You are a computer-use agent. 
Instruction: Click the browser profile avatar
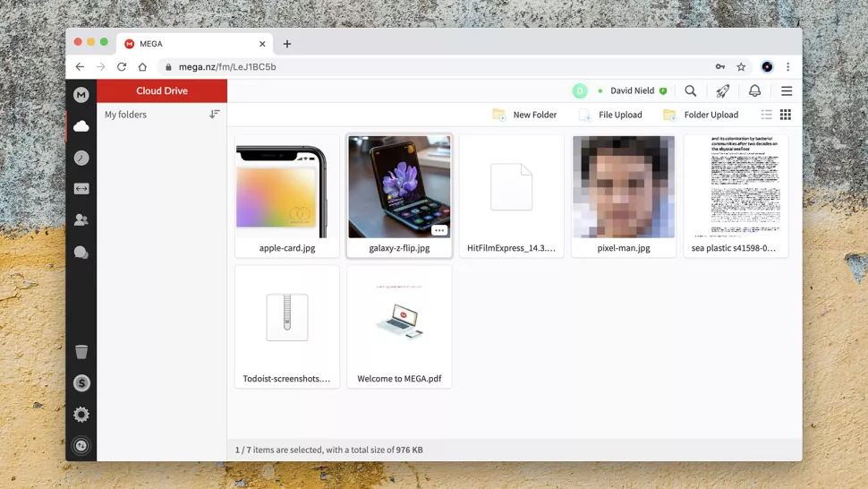[x=767, y=66]
